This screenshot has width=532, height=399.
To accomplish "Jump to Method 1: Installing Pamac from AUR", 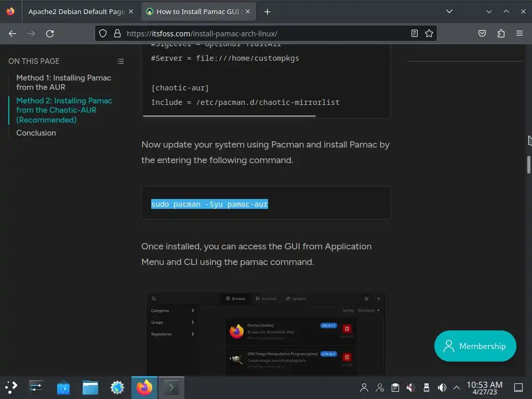I will (63, 83).
